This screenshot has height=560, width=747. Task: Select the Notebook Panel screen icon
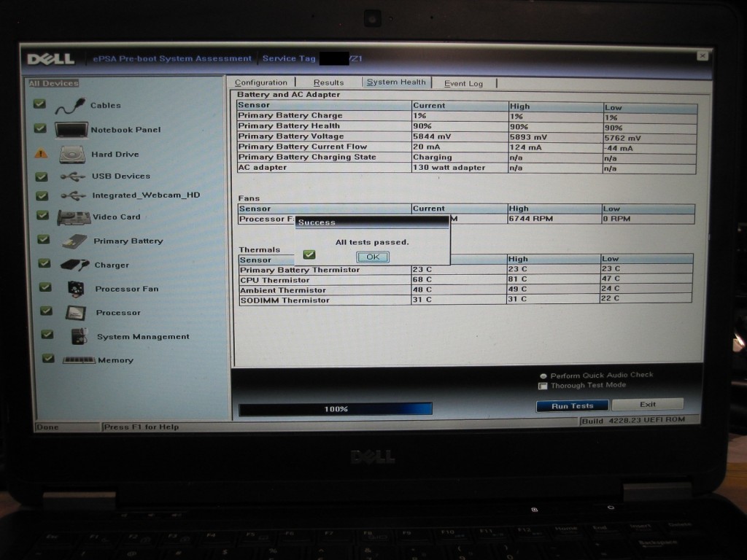click(71, 130)
